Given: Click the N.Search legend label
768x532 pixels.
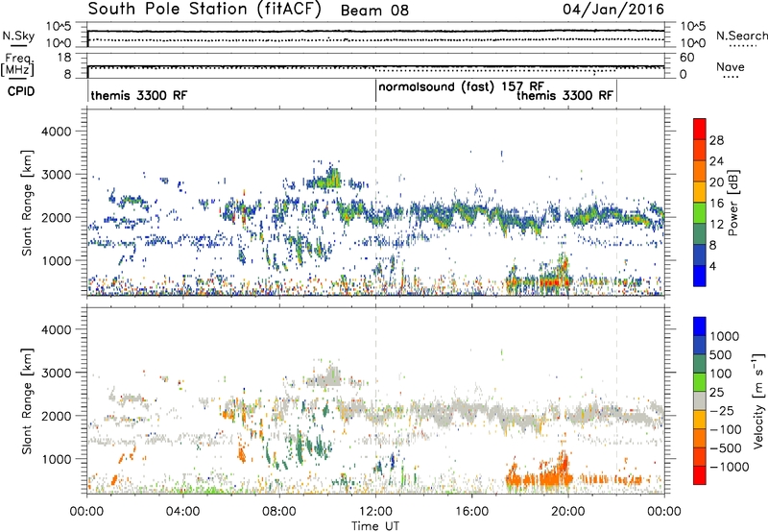Looking at the screenshot, I should (741, 36).
